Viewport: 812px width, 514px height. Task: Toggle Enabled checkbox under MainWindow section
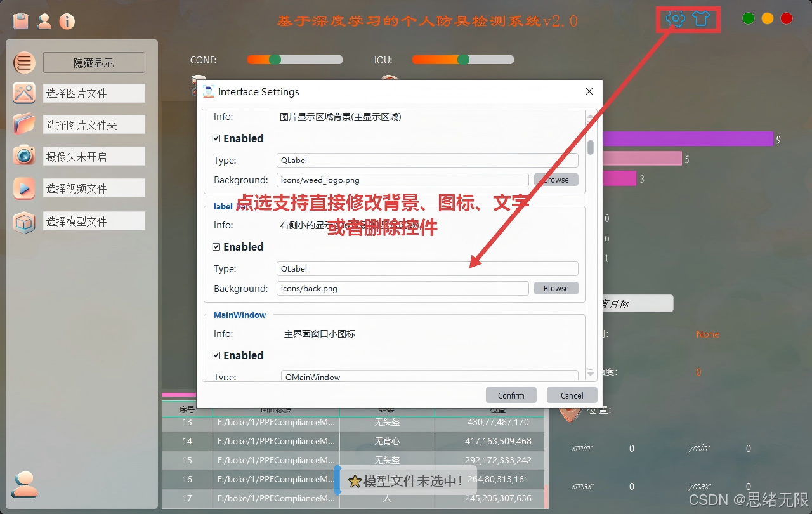[x=216, y=355]
